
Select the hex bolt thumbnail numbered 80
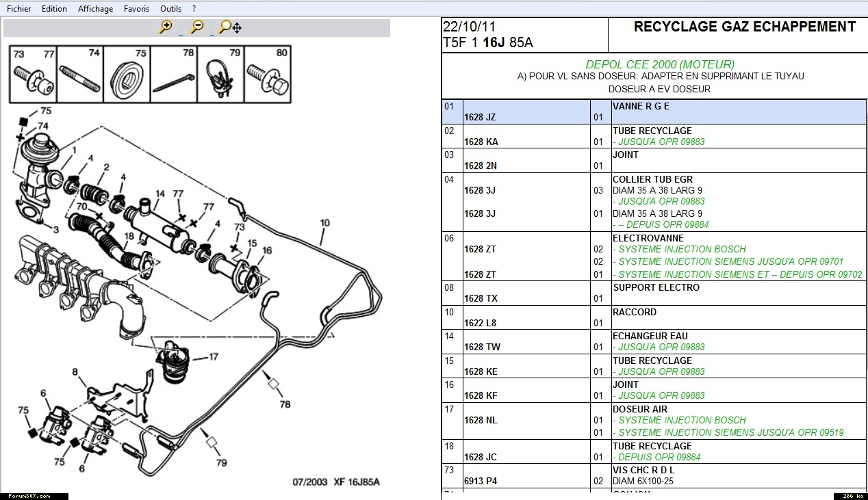[267, 73]
